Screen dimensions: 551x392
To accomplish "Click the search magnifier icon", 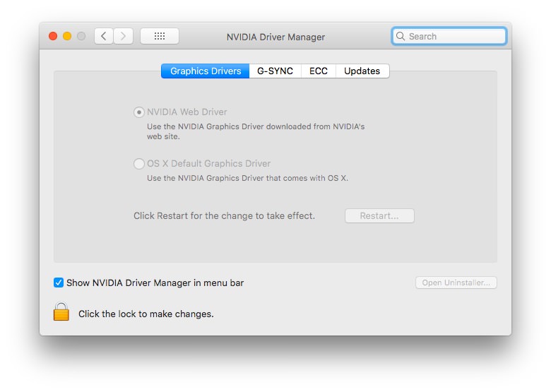I will tap(401, 36).
